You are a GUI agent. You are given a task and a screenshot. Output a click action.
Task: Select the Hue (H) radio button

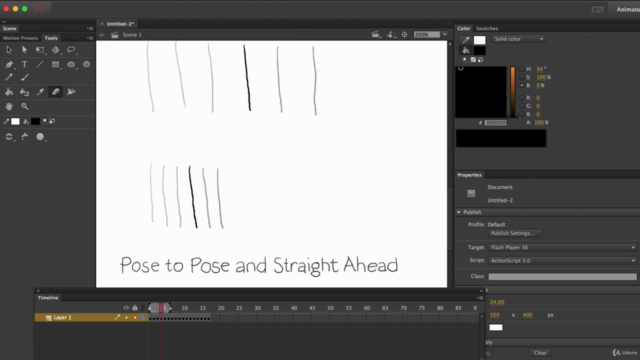(522, 69)
